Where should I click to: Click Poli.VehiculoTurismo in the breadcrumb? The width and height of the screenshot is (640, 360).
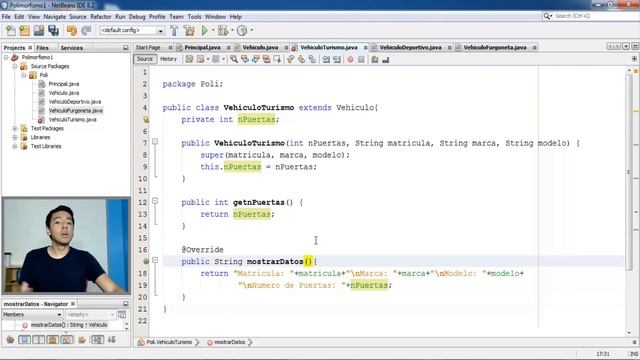point(169,342)
